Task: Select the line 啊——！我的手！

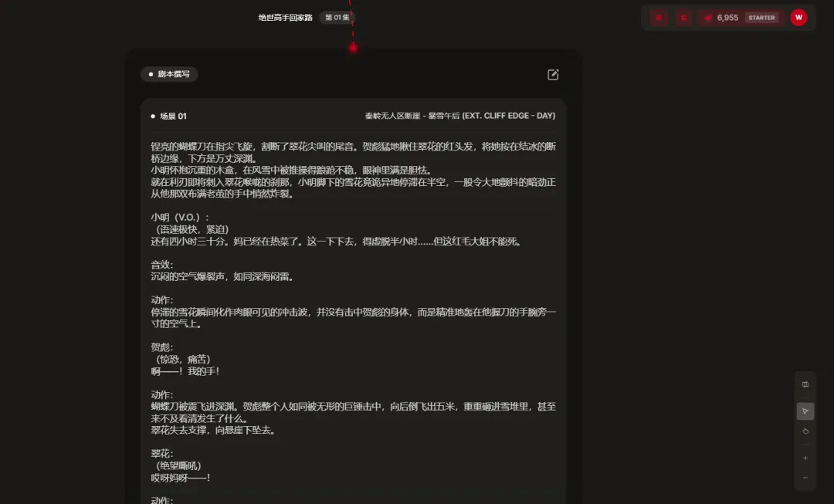Action: [x=185, y=371]
